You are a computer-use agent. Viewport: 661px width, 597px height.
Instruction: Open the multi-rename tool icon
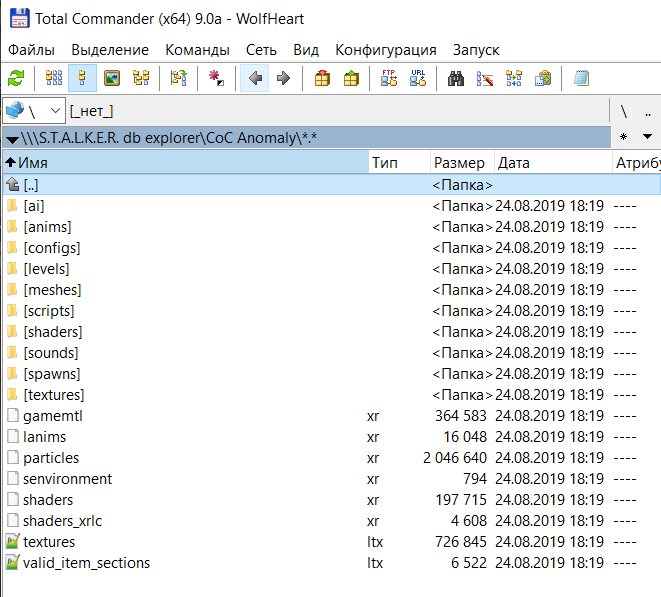pos(485,78)
